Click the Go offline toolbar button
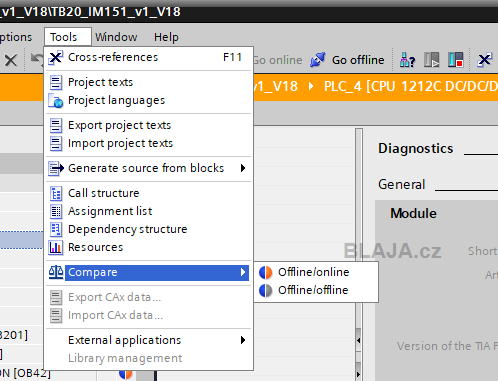This screenshot has width=498, height=381. click(347, 60)
